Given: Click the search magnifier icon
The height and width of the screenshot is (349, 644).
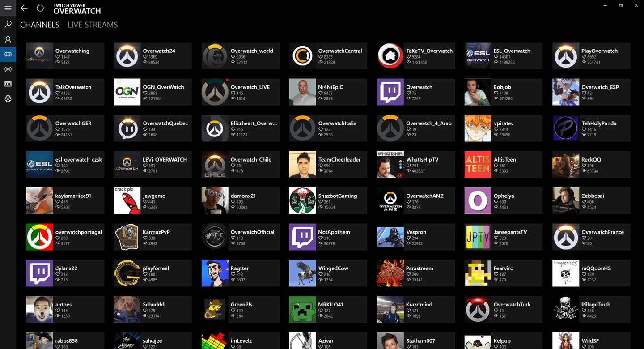Looking at the screenshot, I should [8, 24].
